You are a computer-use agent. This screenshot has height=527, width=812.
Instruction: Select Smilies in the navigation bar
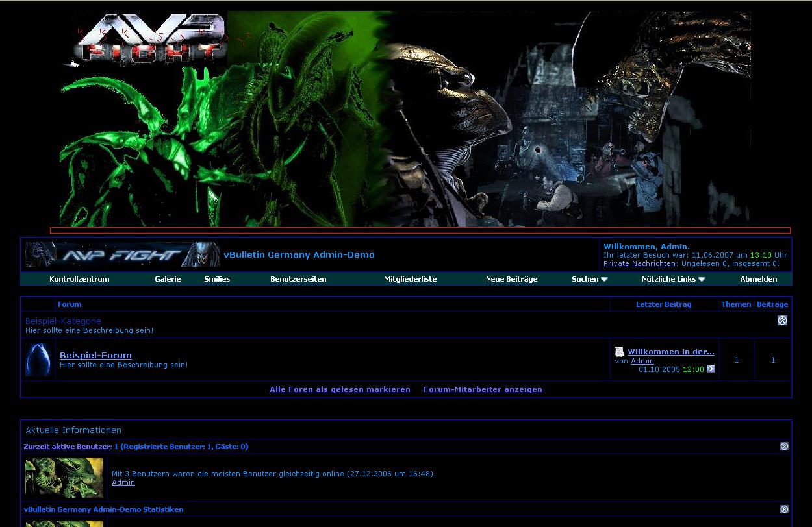point(217,279)
